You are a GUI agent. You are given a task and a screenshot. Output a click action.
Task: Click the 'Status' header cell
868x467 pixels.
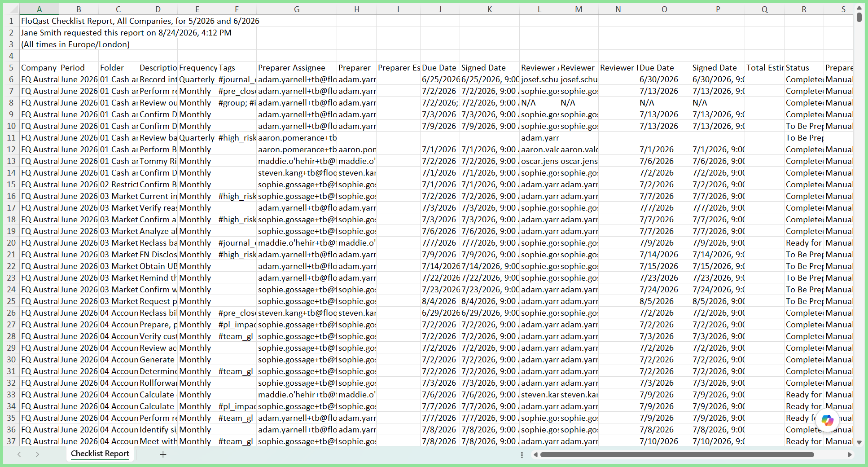pos(804,68)
